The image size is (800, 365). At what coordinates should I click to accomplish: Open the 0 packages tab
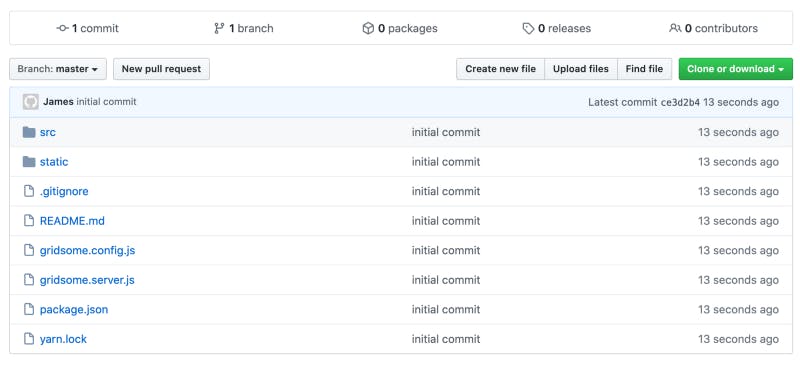point(400,29)
